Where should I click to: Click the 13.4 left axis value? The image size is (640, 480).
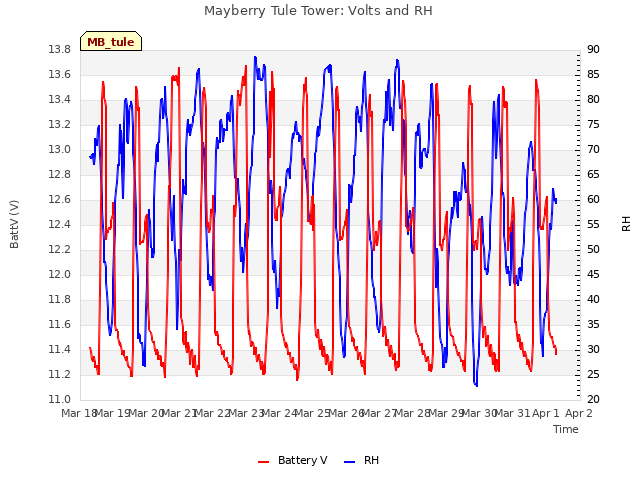(60, 100)
